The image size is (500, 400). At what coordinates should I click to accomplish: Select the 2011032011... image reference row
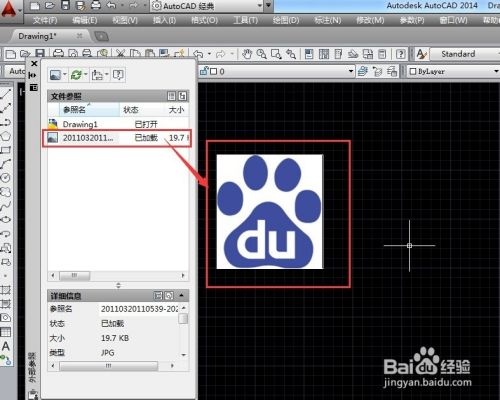click(x=117, y=138)
